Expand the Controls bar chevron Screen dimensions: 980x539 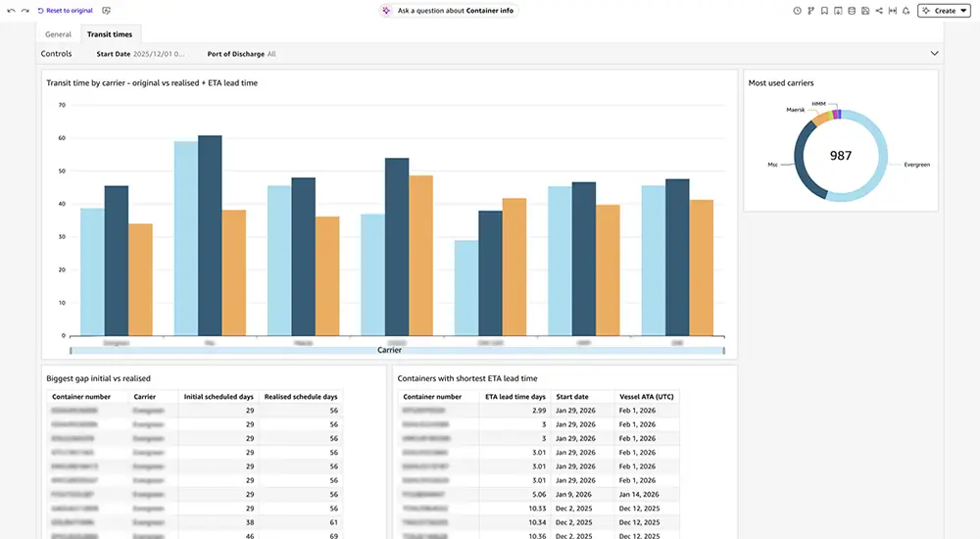point(934,54)
